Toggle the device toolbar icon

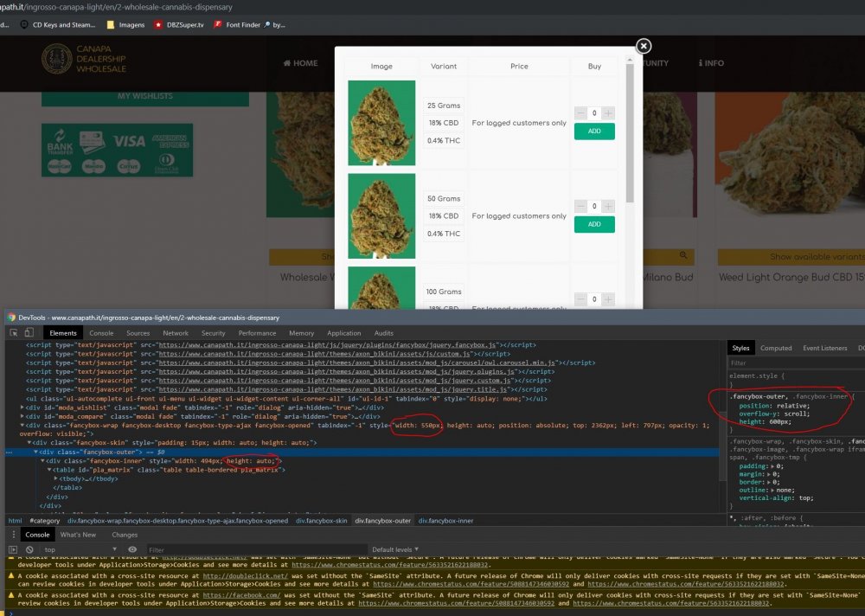29,332
